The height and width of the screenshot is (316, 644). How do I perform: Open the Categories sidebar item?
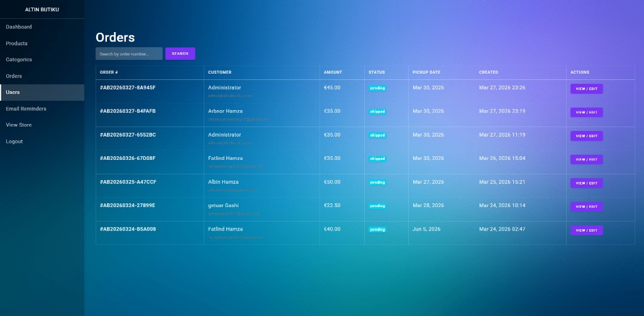[x=19, y=60]
